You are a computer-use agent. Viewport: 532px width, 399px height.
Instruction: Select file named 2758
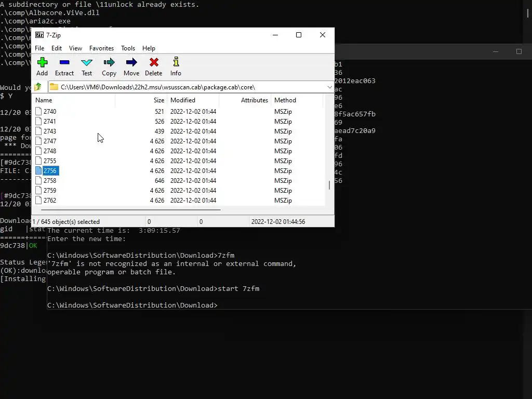pyautogui.click(x=50, y=180)
